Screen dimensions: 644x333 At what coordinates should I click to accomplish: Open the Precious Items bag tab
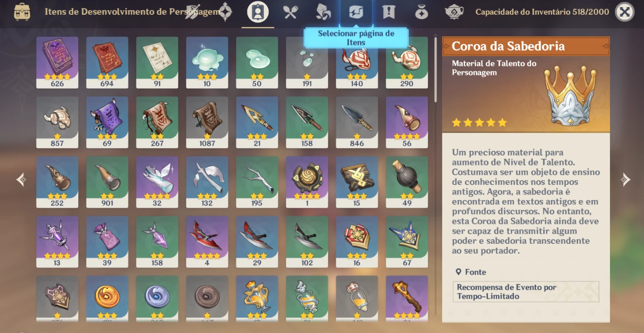click(x=421, y=12)
